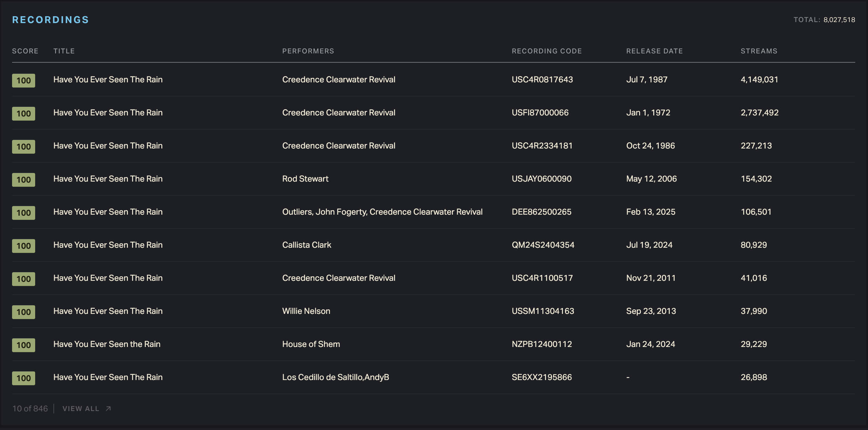
Task: Sort by the STREAMS column header
Action: (x=759, y=51)
